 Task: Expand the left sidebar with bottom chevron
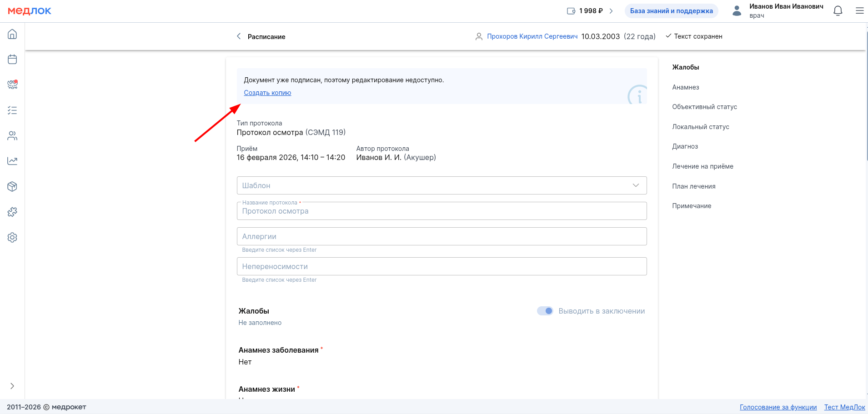(12, 386)
